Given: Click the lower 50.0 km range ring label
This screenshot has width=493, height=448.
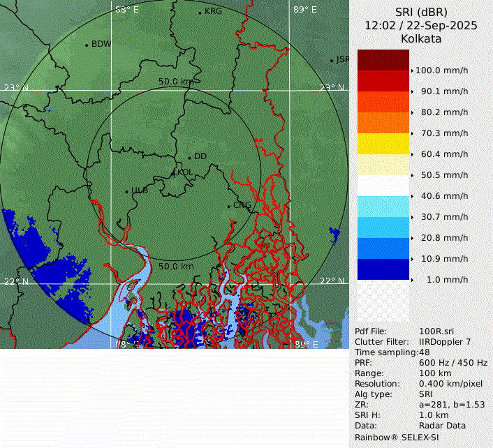Looking at the screenshot, I should (x=176, y=266).
